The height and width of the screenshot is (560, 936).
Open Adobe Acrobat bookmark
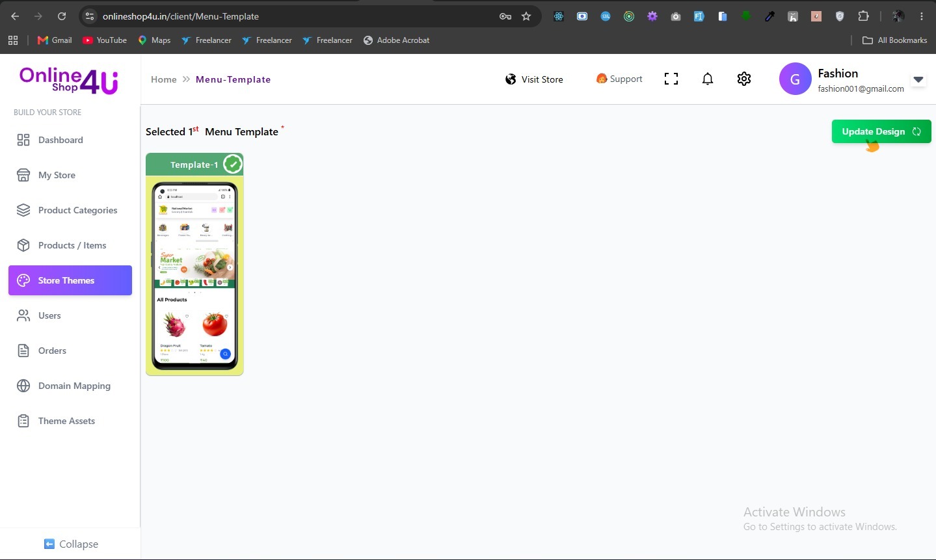coord(396,40)
